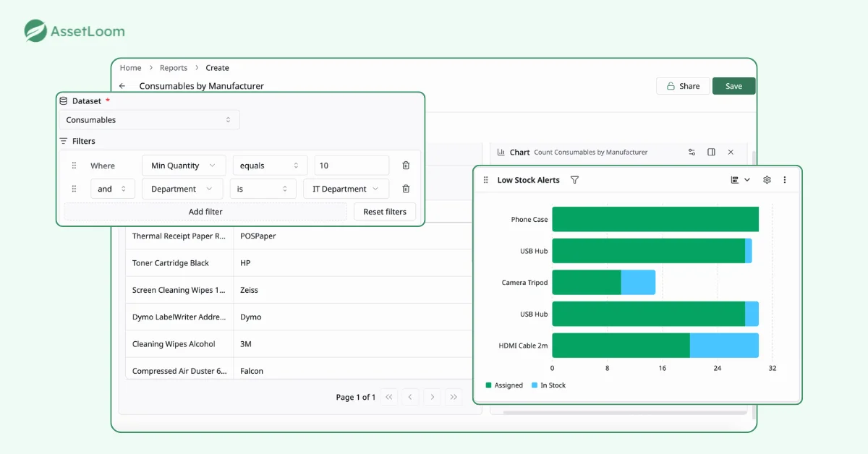The width and height of the screenshot is (868, 454).
Task: Click the HDMI Cable 2m green Assigned segment
Action: click(x=621, y=346)
